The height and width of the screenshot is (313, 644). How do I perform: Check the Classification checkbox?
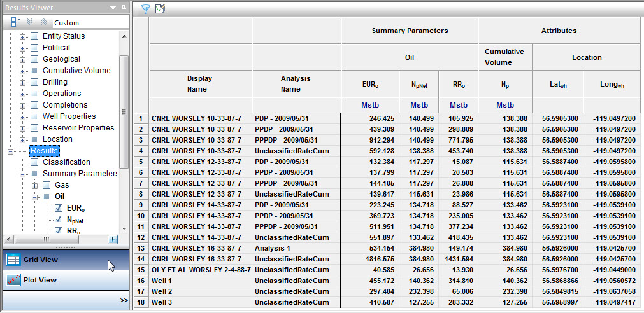(x=34, y=162)
